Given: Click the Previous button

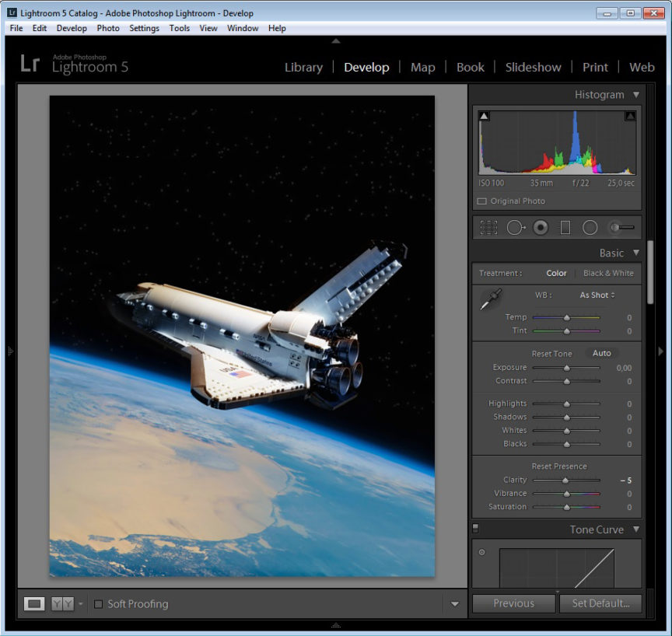Looking at the screenshot, I should 513,603.
